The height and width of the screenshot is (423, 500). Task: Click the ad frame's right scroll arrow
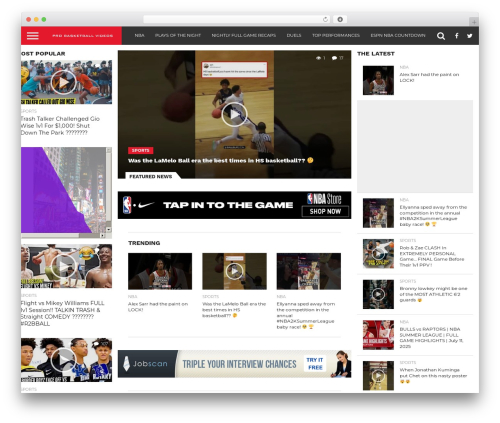point(102,235)
